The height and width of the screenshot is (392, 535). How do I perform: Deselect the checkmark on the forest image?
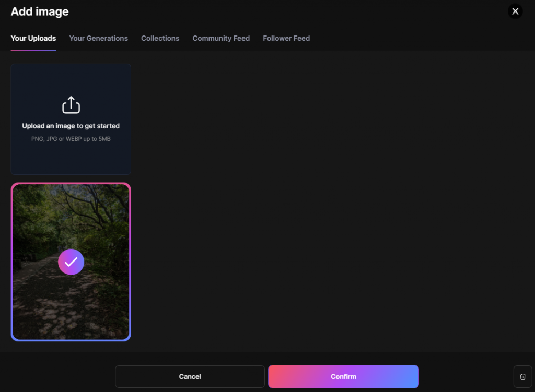point(71,262)
